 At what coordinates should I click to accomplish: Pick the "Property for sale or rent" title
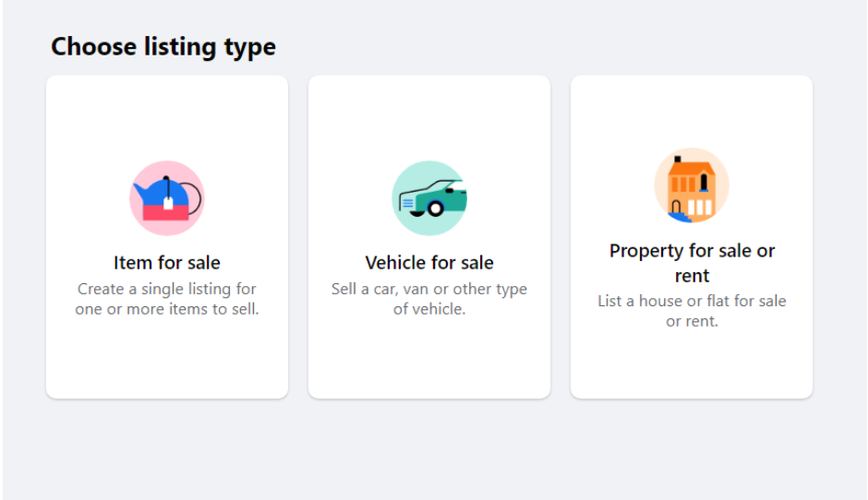click(x=692, y=263)
